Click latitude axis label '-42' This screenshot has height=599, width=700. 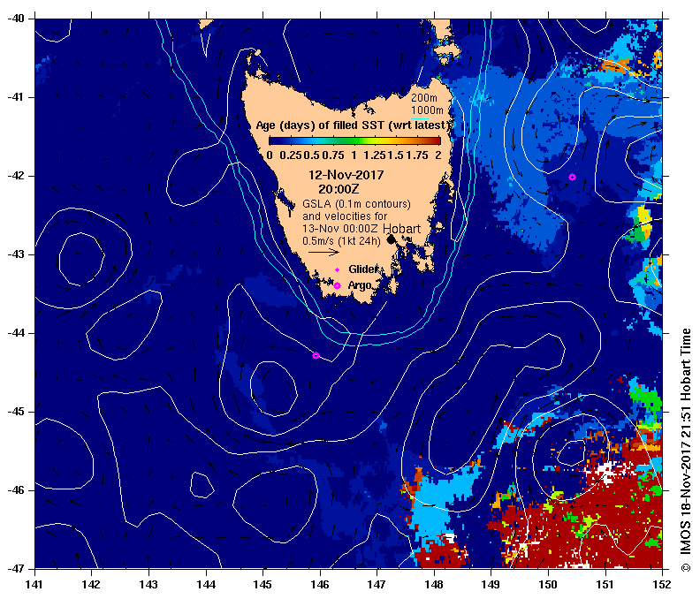click(x=16, y=176)
